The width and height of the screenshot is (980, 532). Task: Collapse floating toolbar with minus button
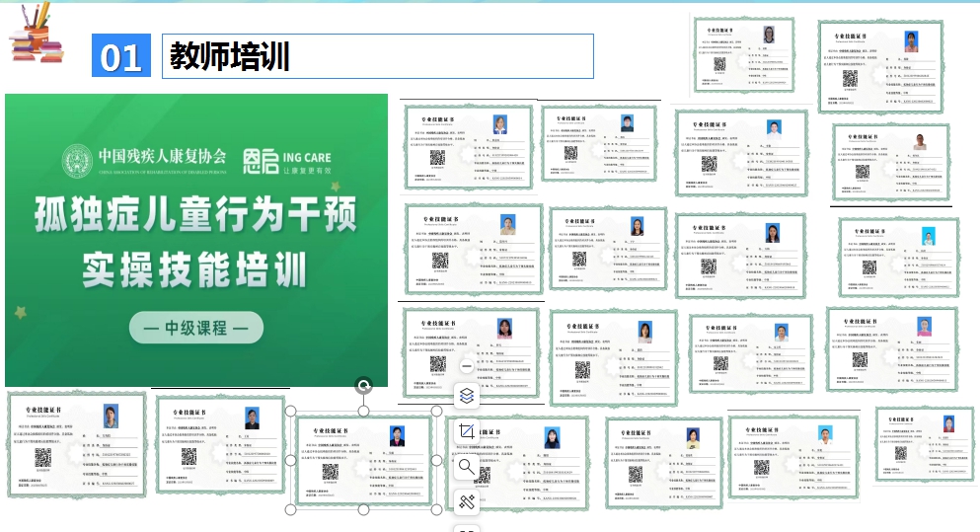pos(466,366)
